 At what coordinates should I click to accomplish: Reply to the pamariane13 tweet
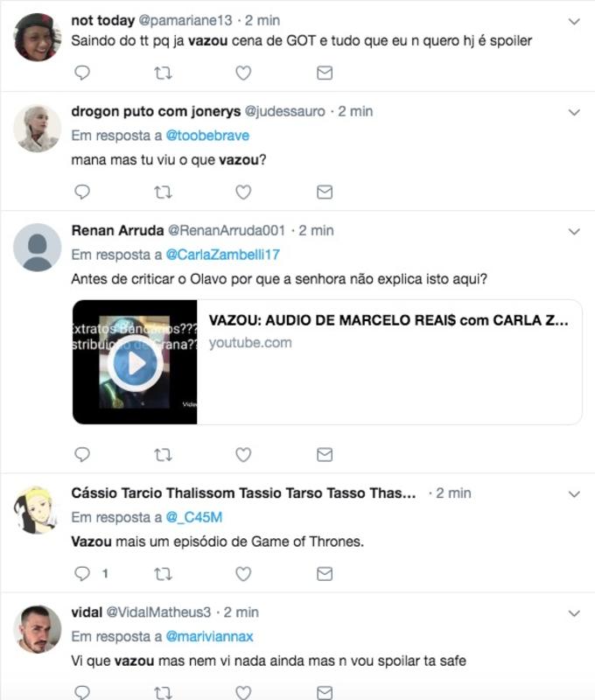tap(82, 73)
